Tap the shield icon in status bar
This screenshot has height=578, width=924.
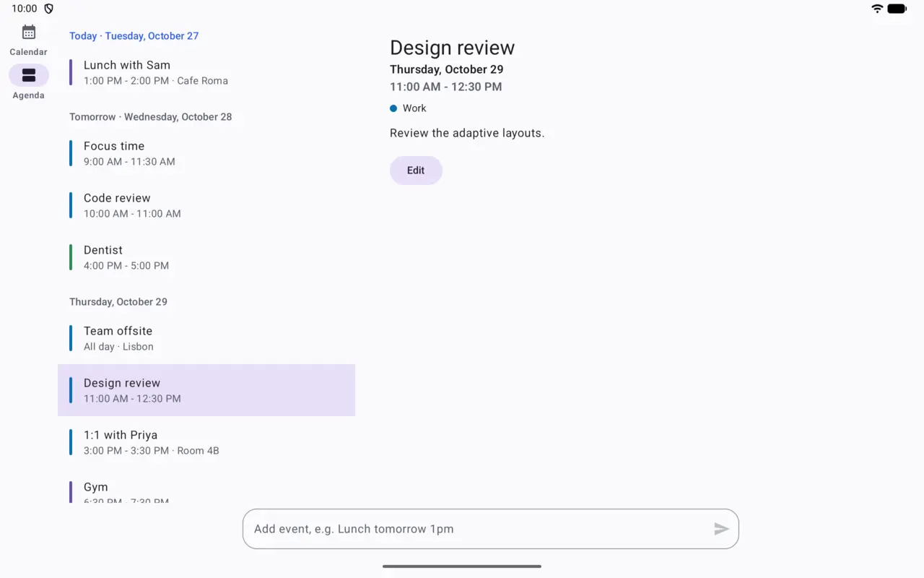tap(49, 9)
